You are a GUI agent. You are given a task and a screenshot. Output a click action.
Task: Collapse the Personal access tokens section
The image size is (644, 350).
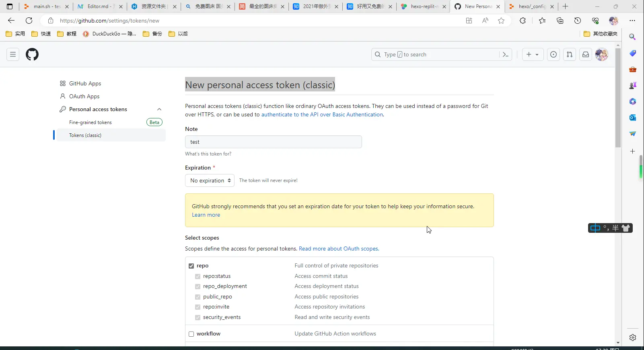tap(159, 109)
